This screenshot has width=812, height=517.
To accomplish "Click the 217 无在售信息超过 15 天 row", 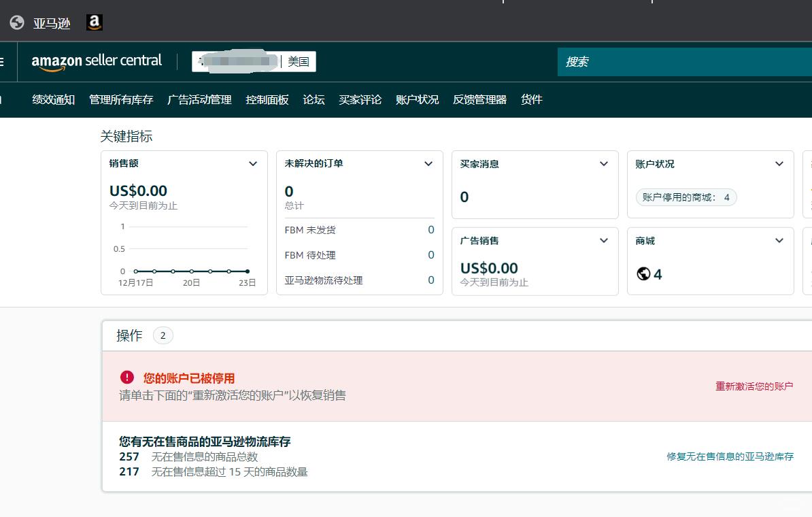I will click(214, 472).
